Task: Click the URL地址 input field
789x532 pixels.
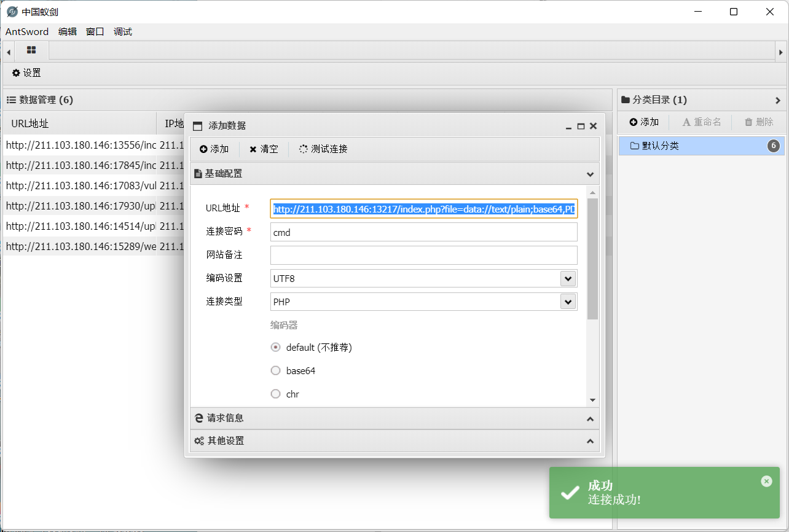Action: [x=424, y=209]
